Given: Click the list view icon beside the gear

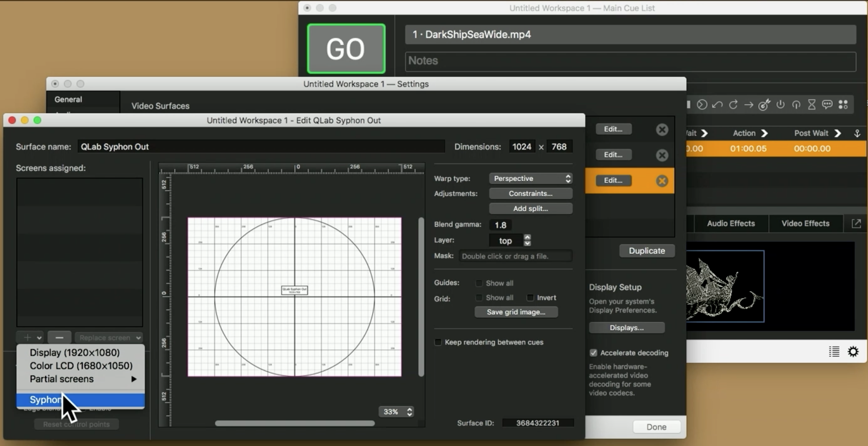Looking at the screenshot, I should pyautogui.click(x=834, y=352).
